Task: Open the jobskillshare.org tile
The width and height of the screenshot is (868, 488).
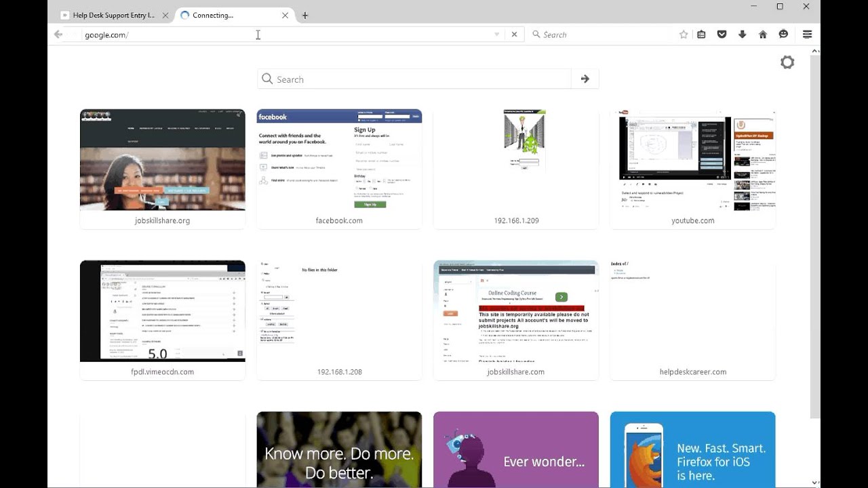Action: pyautogui.click(x=163, y=169)
